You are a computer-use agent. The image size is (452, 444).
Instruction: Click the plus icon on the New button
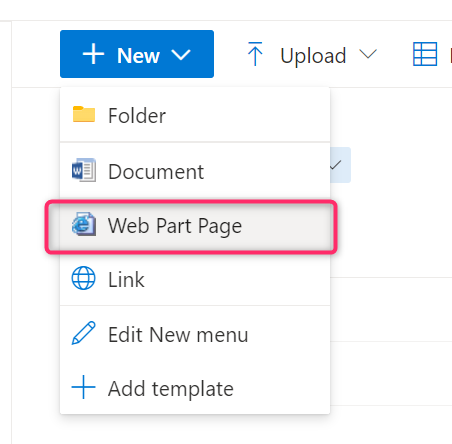(93, 54)
